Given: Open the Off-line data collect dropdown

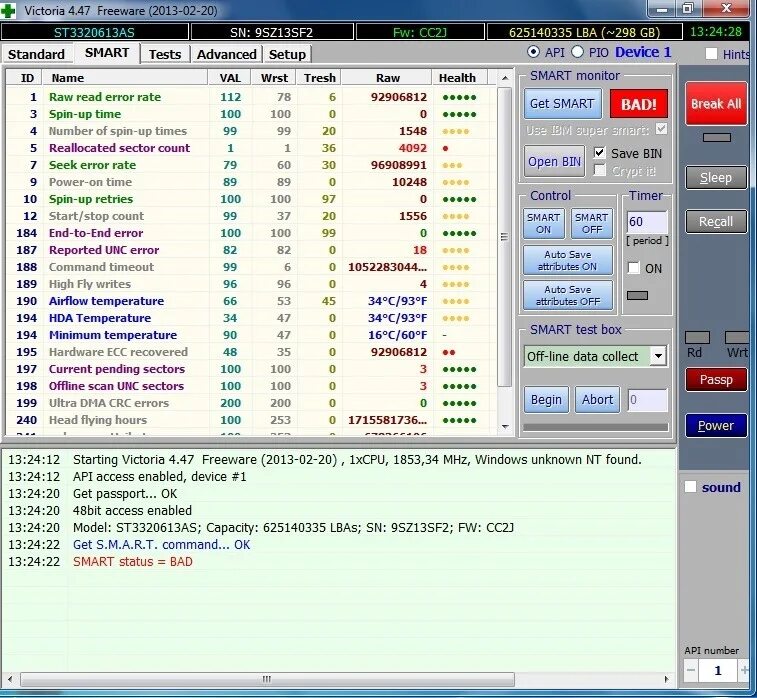Looking at the screenshot, I should tap(658, 356).
